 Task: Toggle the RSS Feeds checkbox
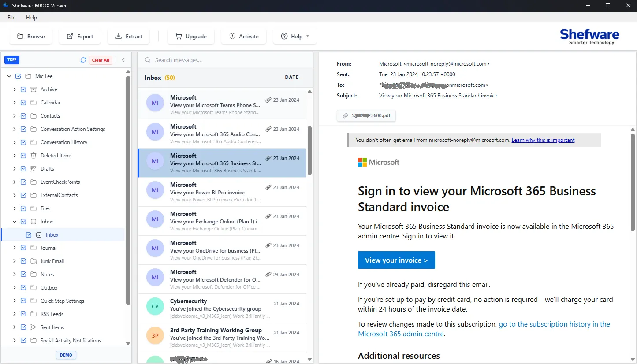click(23, 314)
